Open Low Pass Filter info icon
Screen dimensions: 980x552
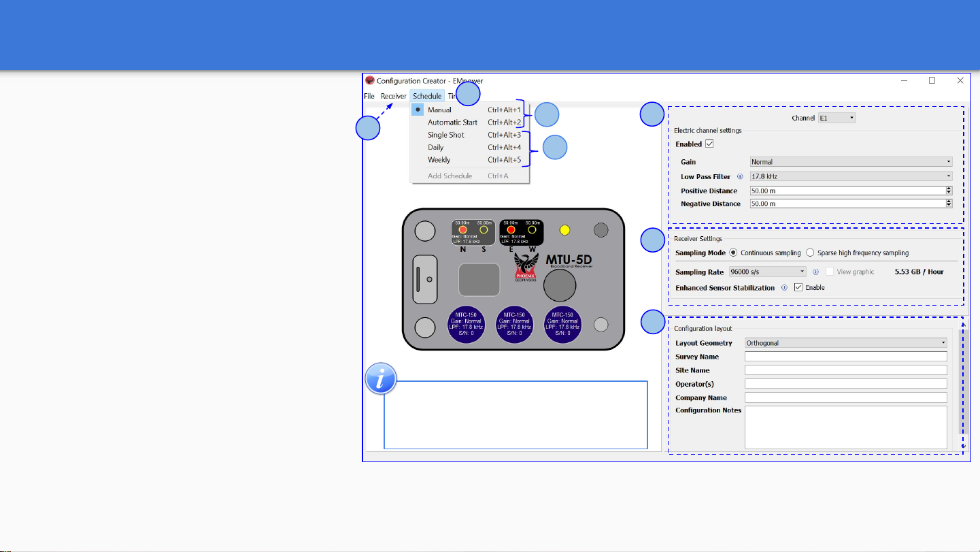tap(740, 176)
